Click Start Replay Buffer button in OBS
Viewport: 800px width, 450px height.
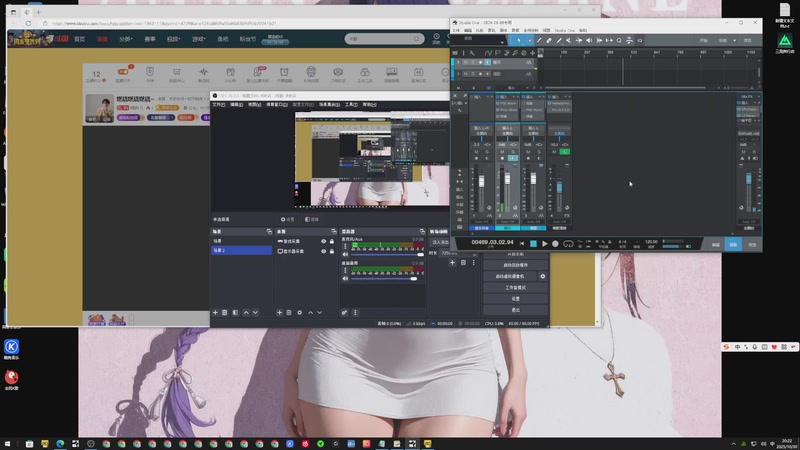516,265
